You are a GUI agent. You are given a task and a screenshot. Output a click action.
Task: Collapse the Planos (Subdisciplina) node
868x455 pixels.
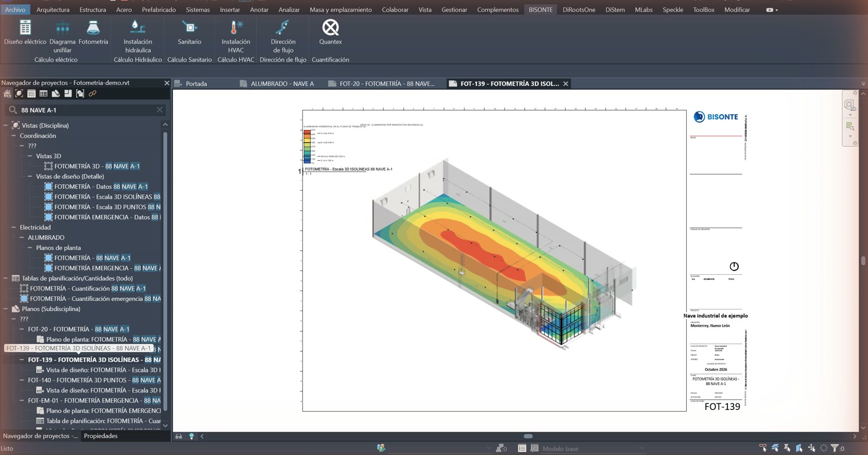(x=5, y=309)
